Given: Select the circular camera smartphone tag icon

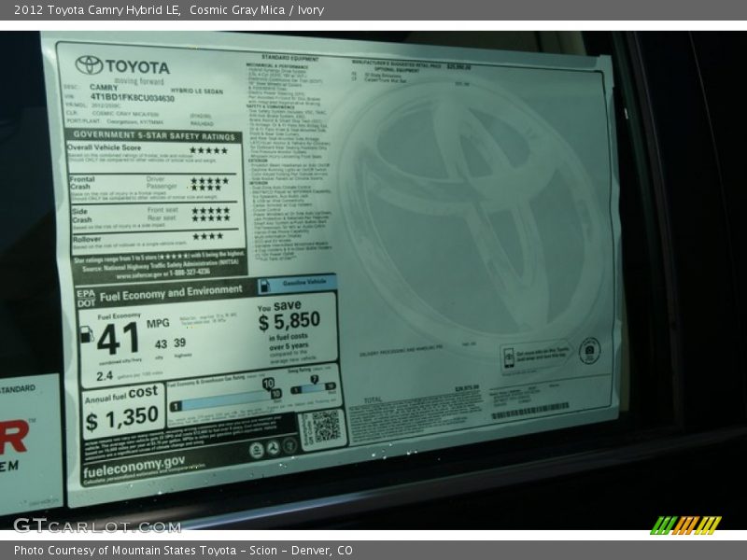Looking at the screenshot, I should click(x=588, y=352).
